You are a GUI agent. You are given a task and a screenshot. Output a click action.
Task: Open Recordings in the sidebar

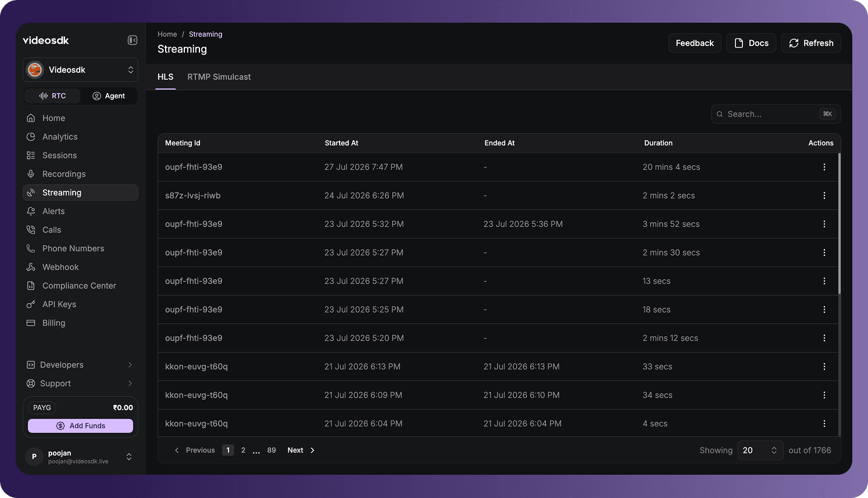pos(80,174)
